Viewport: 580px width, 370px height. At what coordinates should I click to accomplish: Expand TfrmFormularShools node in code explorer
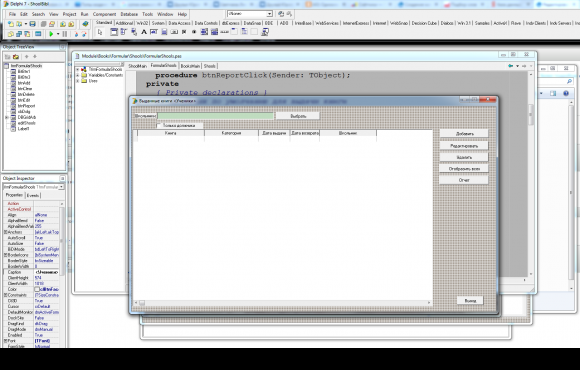tap(78, 70)
